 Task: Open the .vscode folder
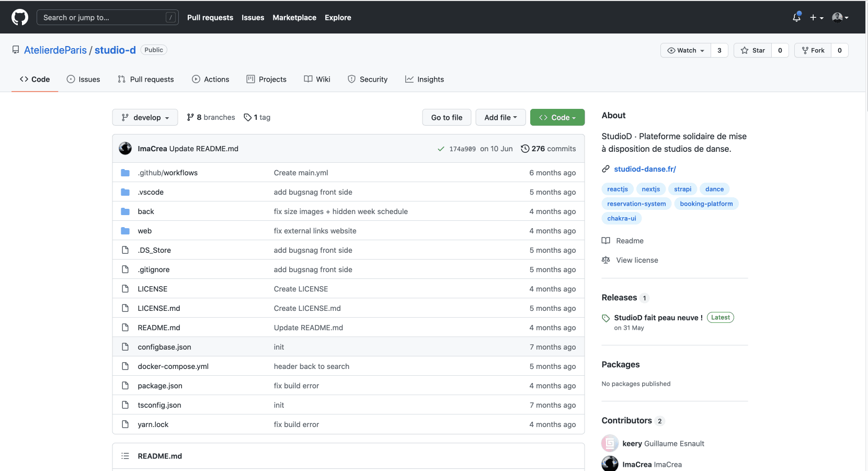point(151,192)
